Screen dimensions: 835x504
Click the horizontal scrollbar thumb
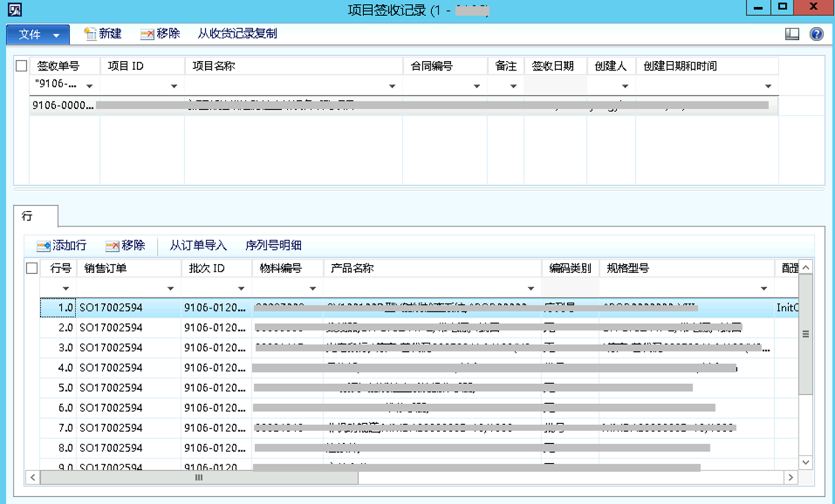click(199, 478)
